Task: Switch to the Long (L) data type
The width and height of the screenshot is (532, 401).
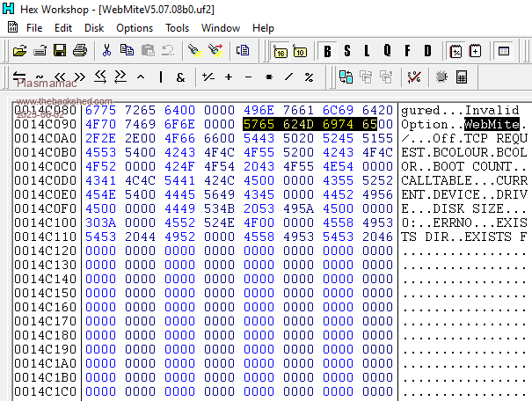Action: (x=369, y=51)
